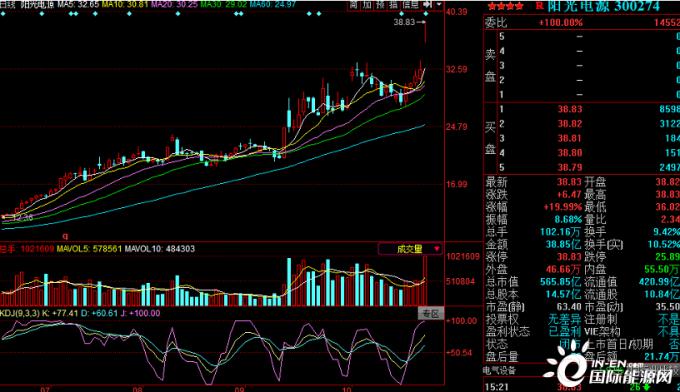Click the KDJ(9,3,3) indicator label
680x392 pixels.
(20, 313)
